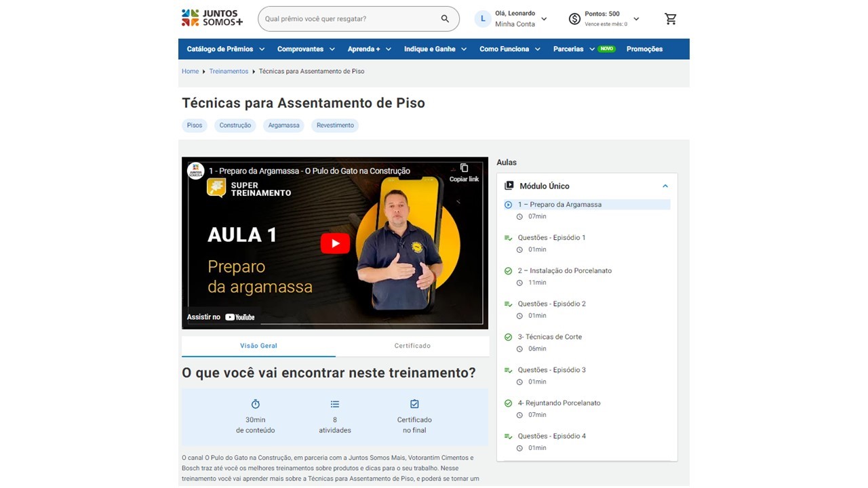Open lesson 3- Técnicas de Corte
Image resolution: width=868 pixels, height=488 pixels.
tap(550, 337)
